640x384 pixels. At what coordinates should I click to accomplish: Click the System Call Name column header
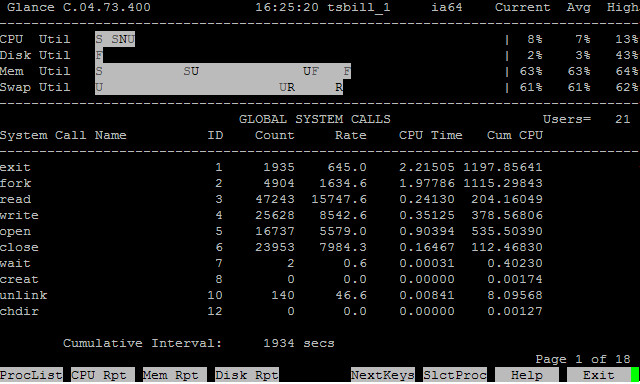[x=63, y=135]
